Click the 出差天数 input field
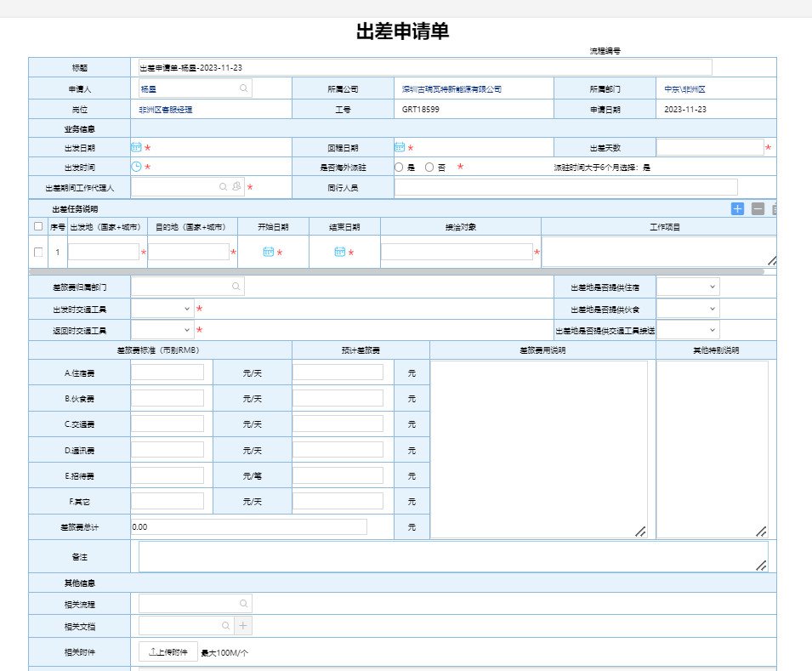 (710, 148)
